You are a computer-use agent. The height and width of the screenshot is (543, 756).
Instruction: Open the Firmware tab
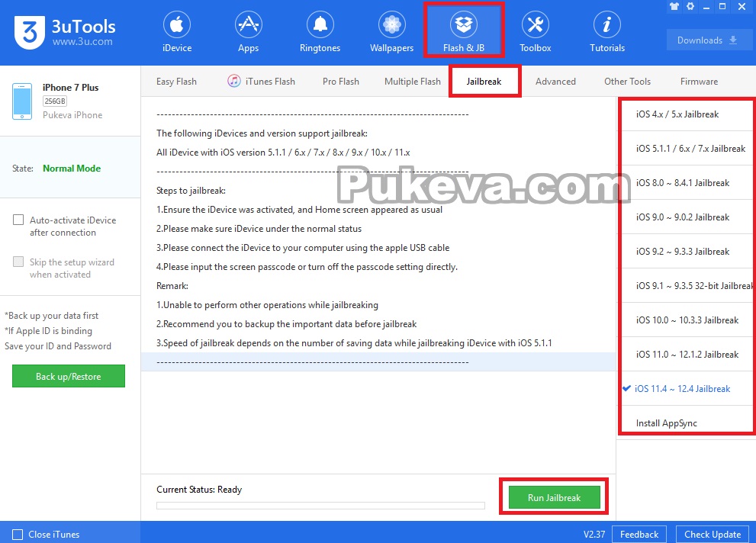[x=699, y=82]
